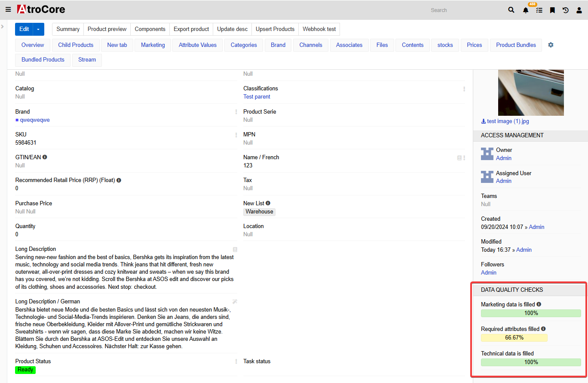Open the Channels tab
This screenshot has width=588, height=383.
[x=311, y=45]
